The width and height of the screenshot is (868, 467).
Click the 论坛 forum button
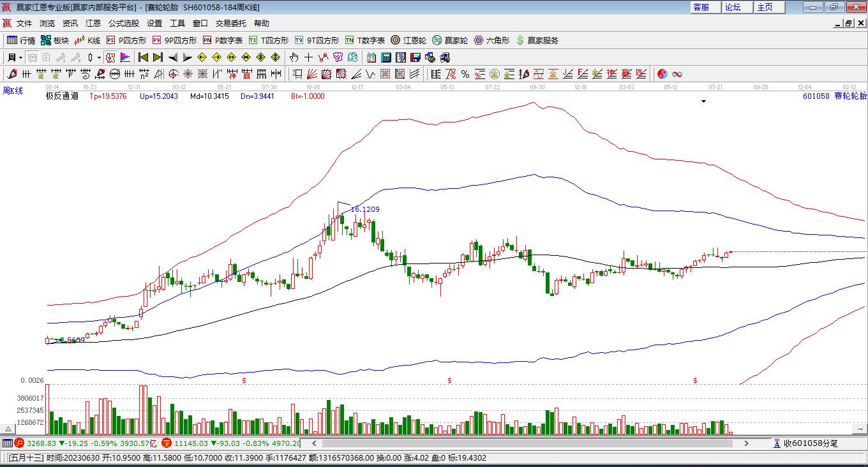pyautogui.click(x=737, y=7)
